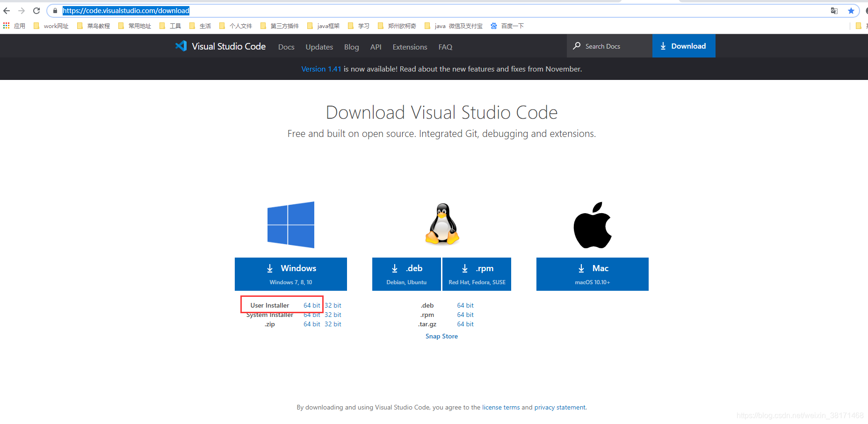Open the Snap Store link
This screenshot has height=424, width=868.
(x=441, y=336)
